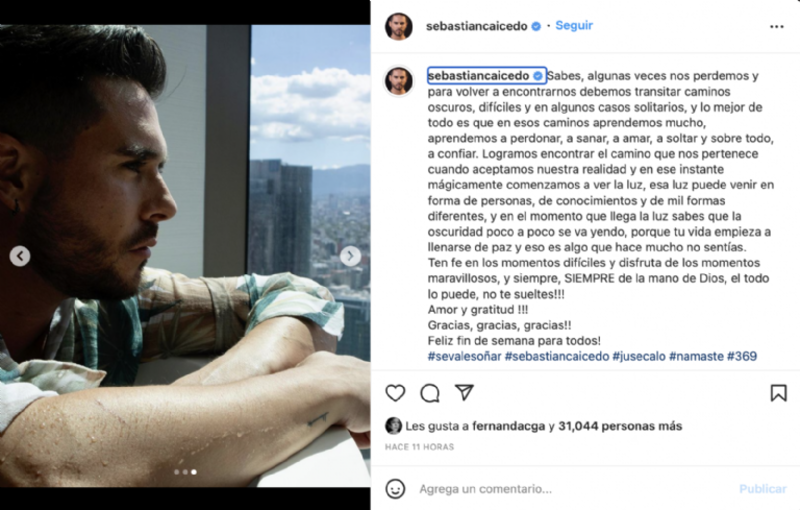Image resolution: width=800 pixels, height=510 pixels.
Task: Click caption profile avatar
Action: pos(398,81)
